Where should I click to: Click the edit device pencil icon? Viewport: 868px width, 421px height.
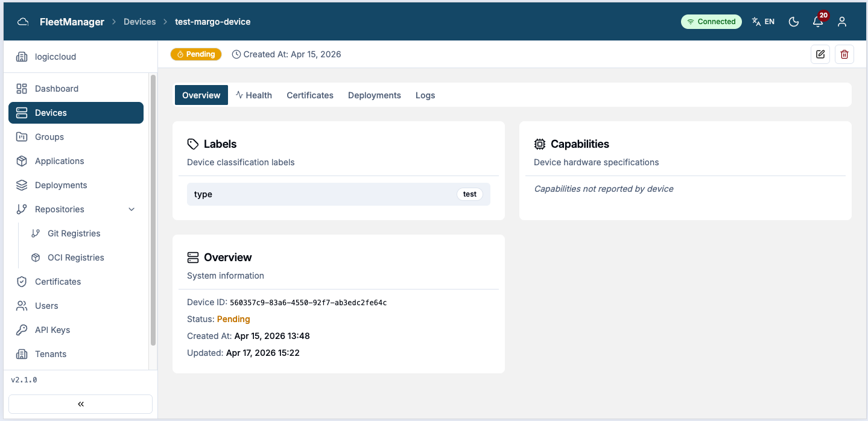click(x=820, y=54)
